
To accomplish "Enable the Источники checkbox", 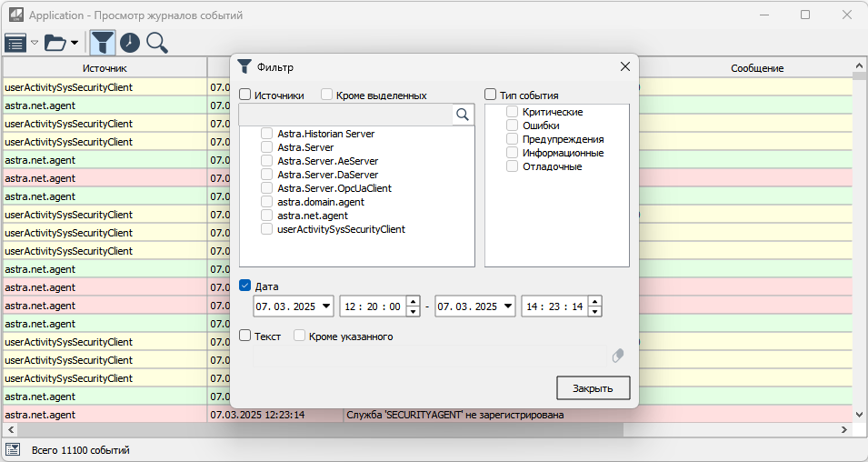I will coord(245,95).
